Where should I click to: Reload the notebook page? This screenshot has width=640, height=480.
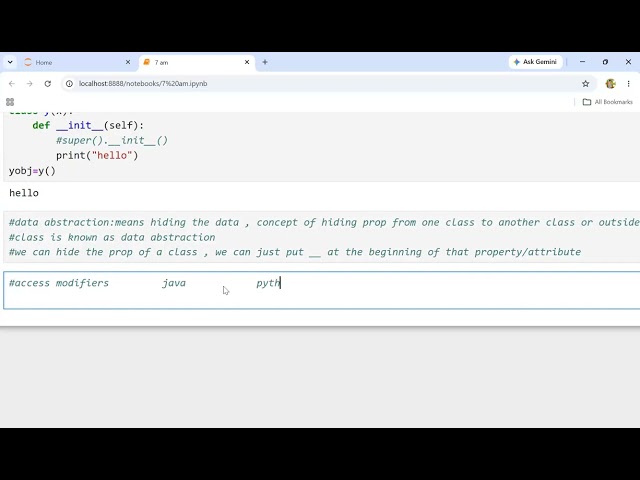coord(48,84)
